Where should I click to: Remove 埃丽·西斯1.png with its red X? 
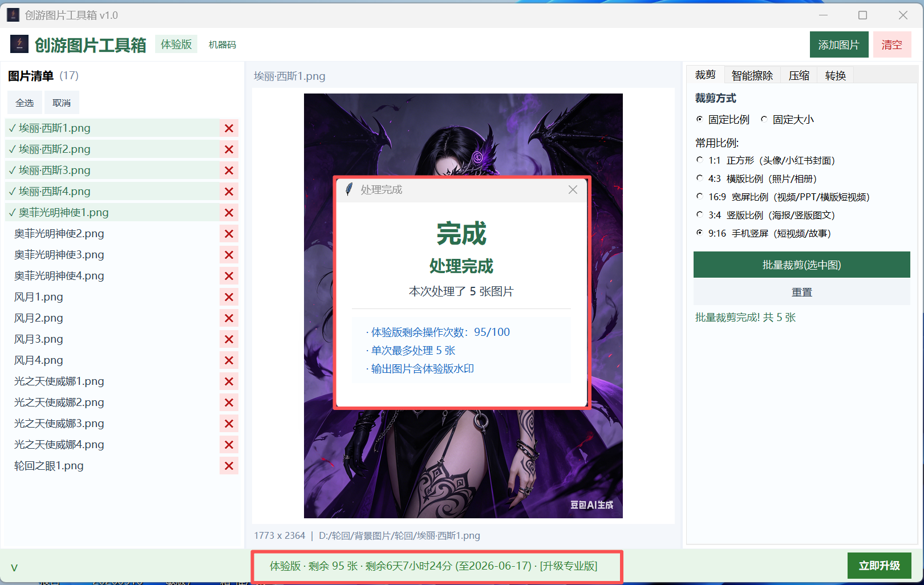pos(229,128)
